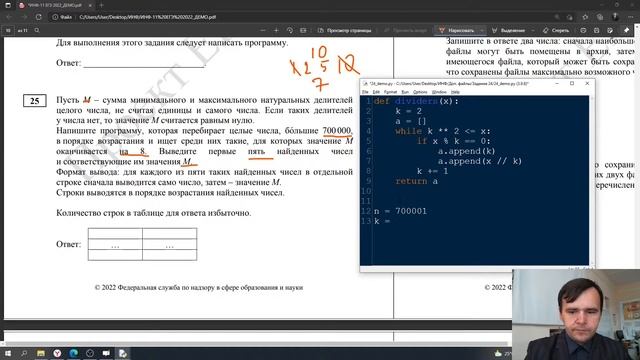Zoom in on the PDF
Screen dimensions: 640x360
(276, 30)
